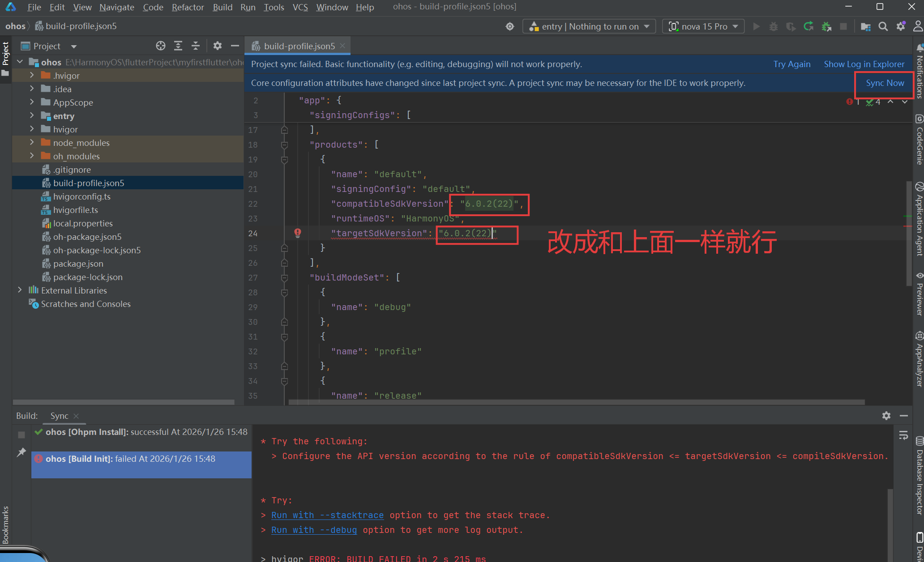Click the Reload hot-reload green arrow icon
The image size is (924, 562).
[808, 26]
